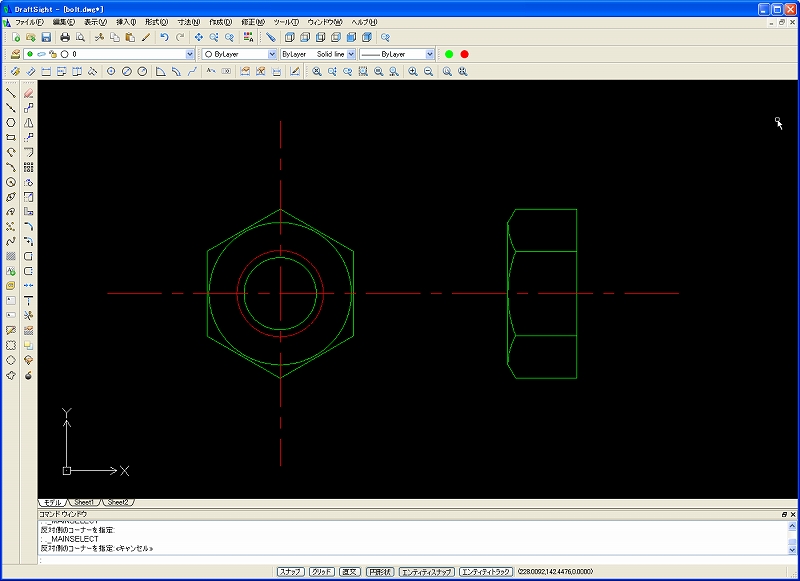
Task: Select the Fillet tool
Action: point(29,226)
